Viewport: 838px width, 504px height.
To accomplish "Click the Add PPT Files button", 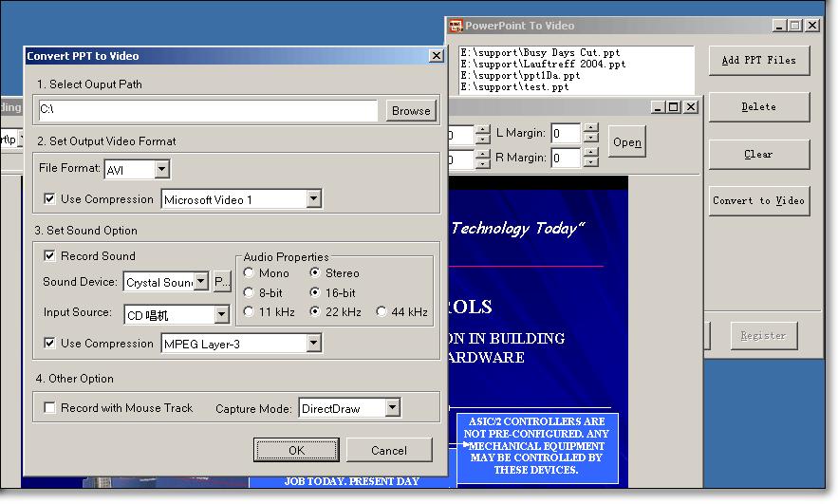I will 758,61.
